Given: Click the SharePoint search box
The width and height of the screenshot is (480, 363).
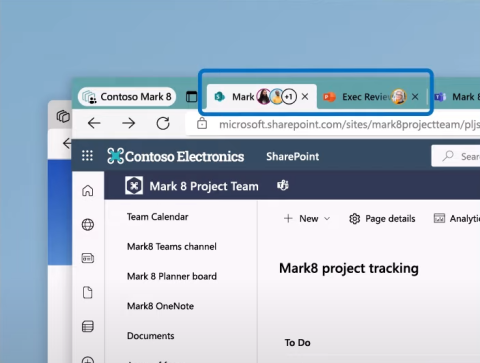Looking at the screenshot, I should pos(456,156).
